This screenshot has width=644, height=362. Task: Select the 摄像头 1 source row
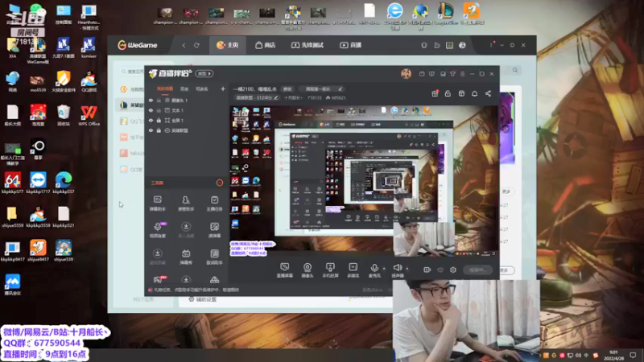coord(187,100)
